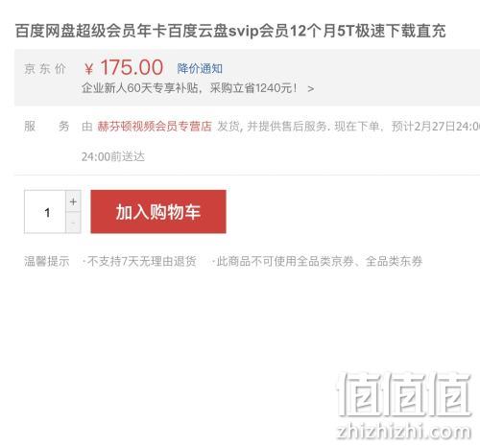Click the 京东价 label
The width and height of the screenshot is (480, 448).
pyautogui.click(x=45, y=69)
